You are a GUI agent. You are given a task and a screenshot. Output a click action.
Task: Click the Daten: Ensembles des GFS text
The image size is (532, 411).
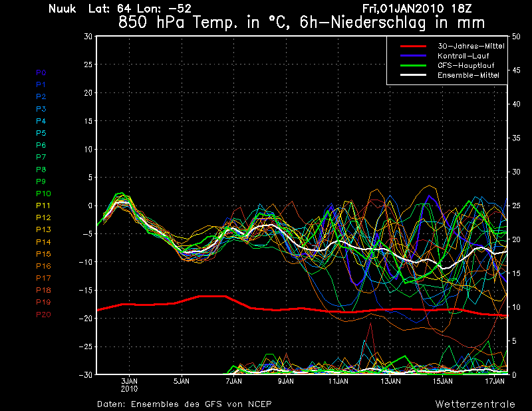[184, 404]
